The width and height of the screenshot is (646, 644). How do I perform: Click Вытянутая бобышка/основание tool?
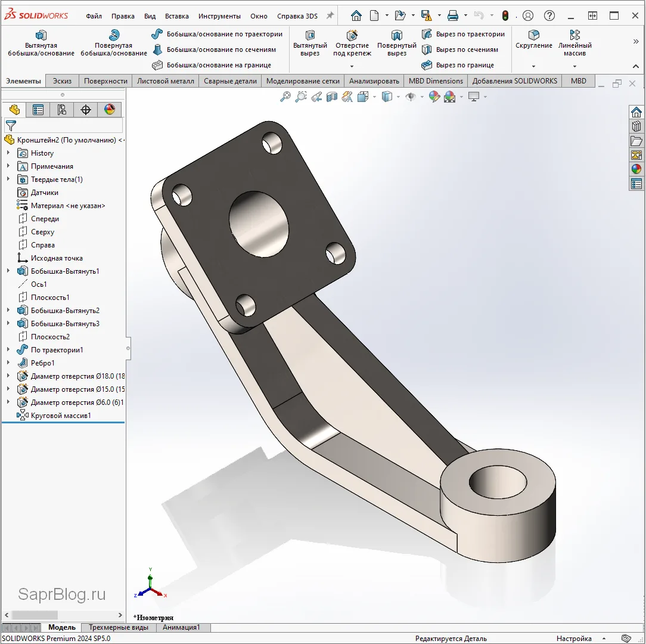[41, 44]
